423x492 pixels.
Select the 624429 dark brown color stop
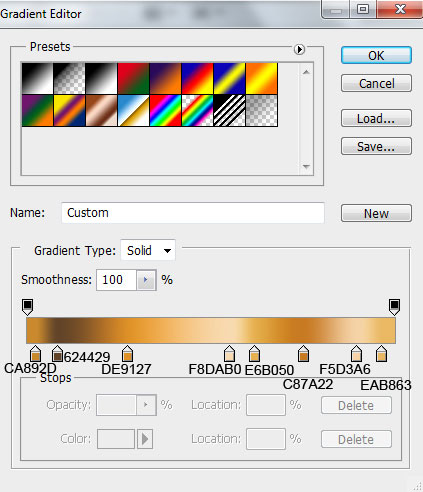[x=58, y=354]
